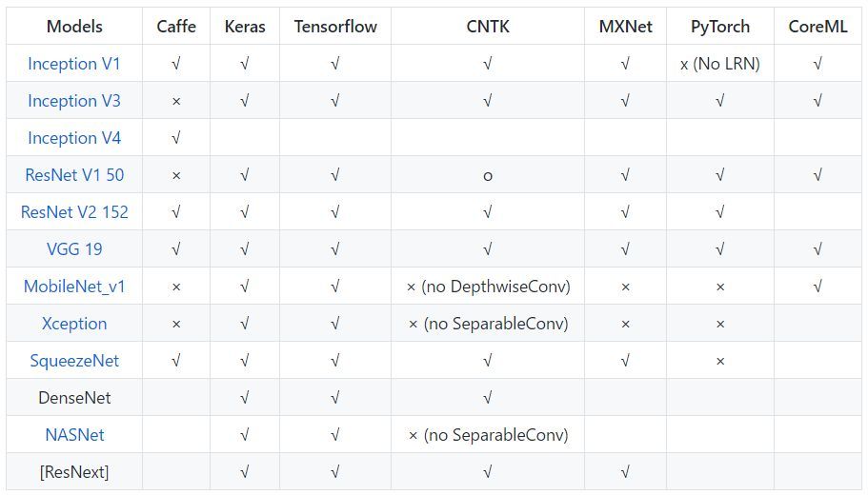Open the Inception V3 model link
This screenshot has width=868, height=495.
(74, 101)
